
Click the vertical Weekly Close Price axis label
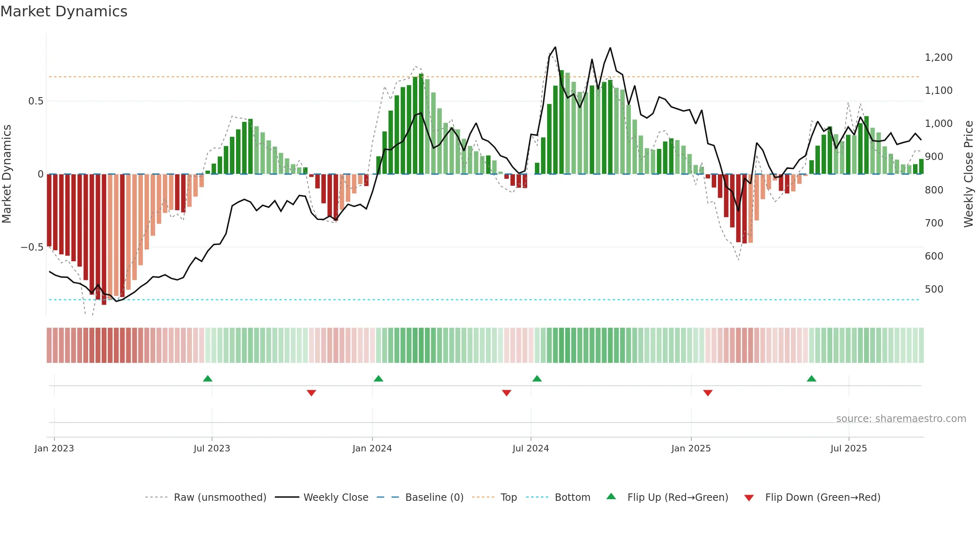[x=968, y=174]
